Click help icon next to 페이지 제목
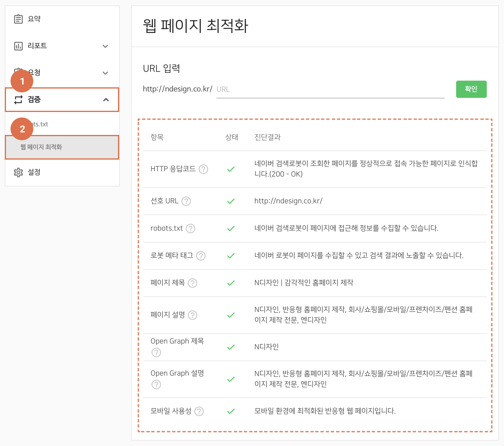 coord(192,283)
